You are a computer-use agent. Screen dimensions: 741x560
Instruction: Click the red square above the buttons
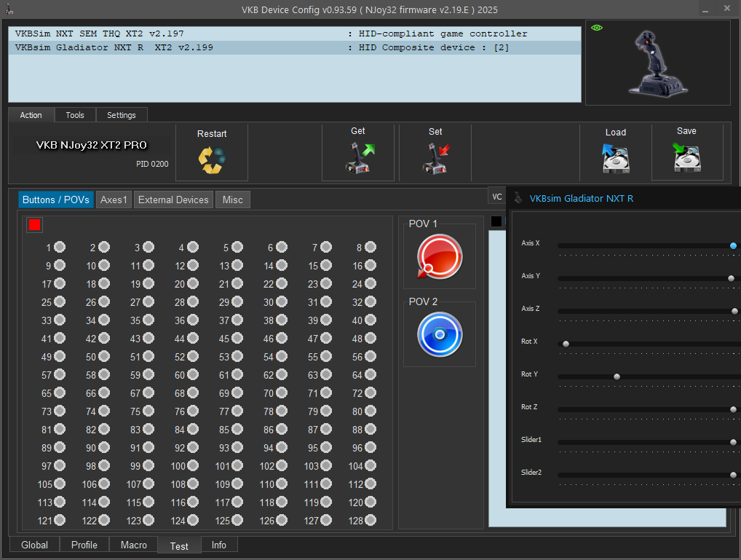[x=34, y=225]
